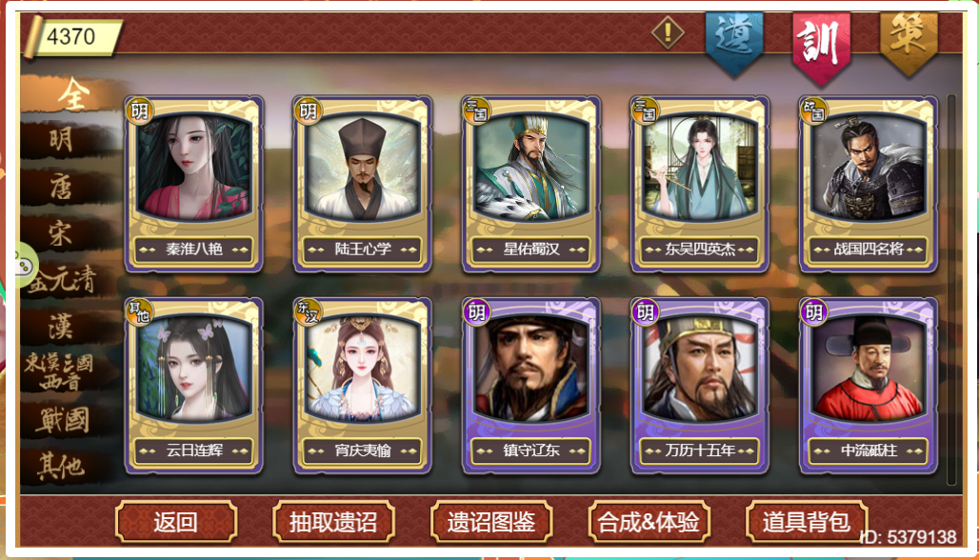Image resolution: width=979 pixels, height=560 pixels.
Task: Click the warning exclamation diamond icon
Action: [x=668, y=31]
